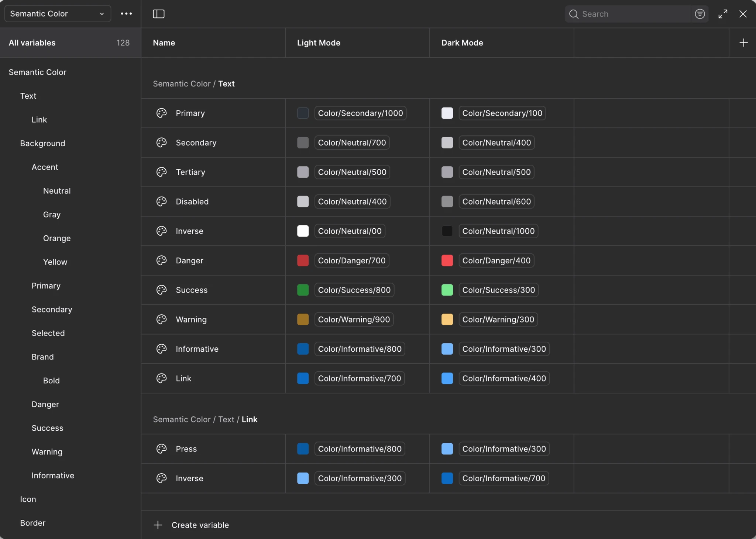Close the variables window
756x539 pixels.
click(743, 14)
